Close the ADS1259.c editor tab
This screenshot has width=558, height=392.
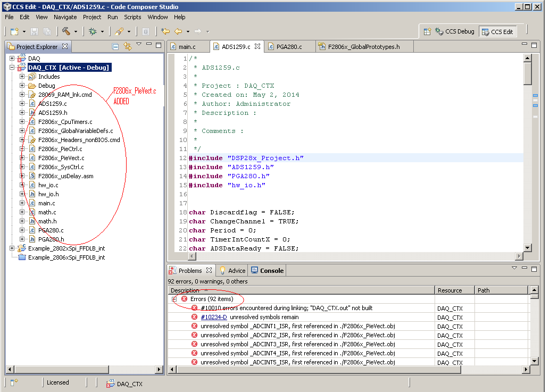(257, 47)
